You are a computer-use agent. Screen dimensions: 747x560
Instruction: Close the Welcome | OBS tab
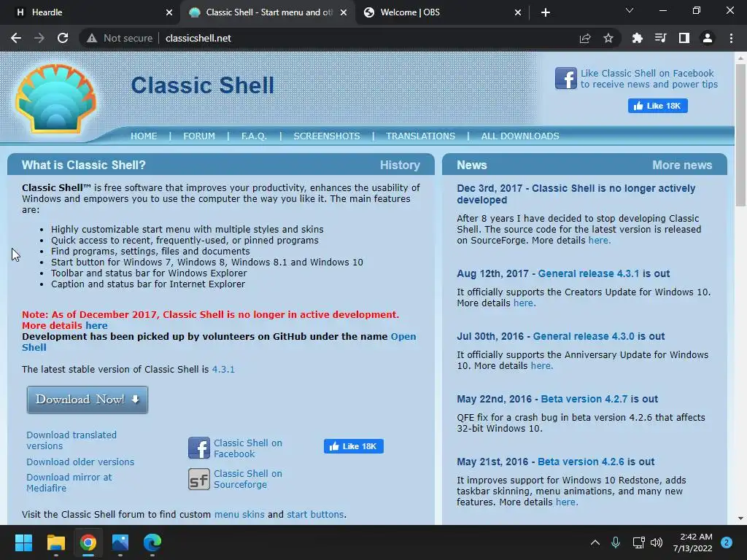click(518, 12)
